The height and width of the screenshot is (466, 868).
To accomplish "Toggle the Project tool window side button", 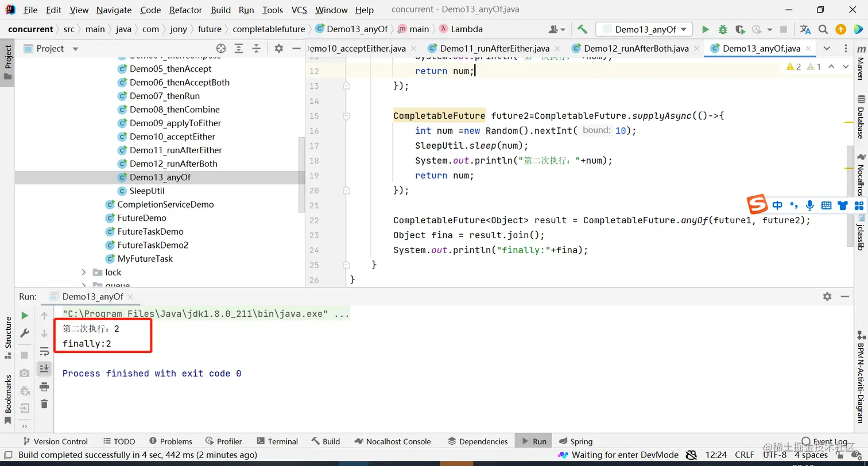I will (7, 63).
